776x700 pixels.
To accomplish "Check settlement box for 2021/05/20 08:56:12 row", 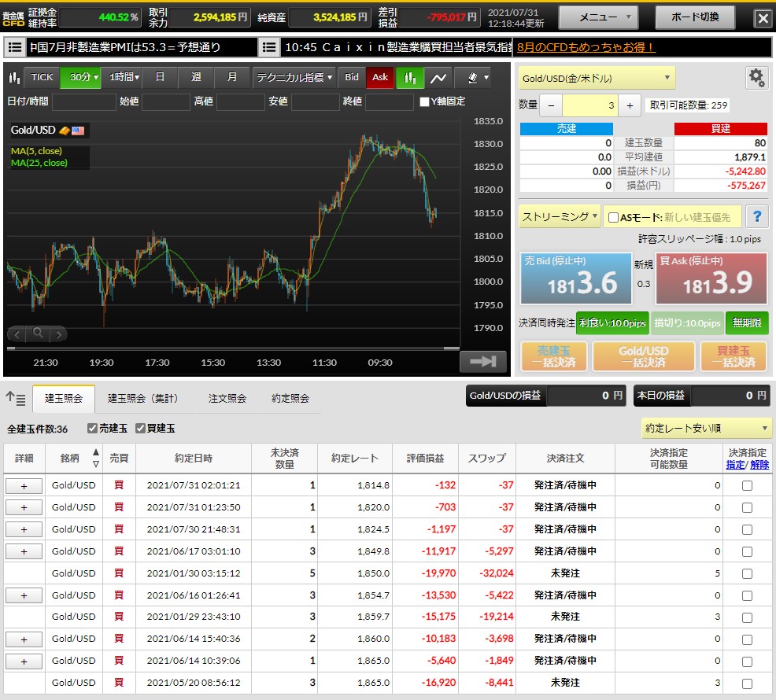I will [x=748, y=683].
